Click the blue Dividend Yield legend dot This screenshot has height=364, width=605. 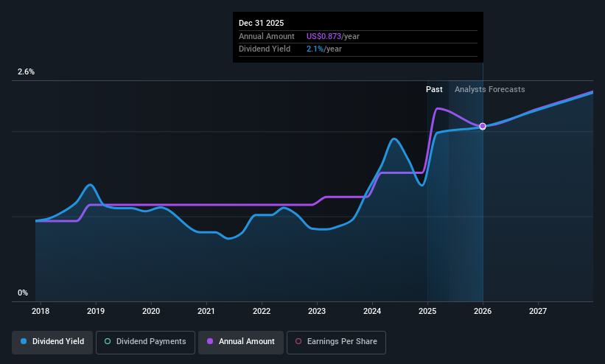coord(24,342)
